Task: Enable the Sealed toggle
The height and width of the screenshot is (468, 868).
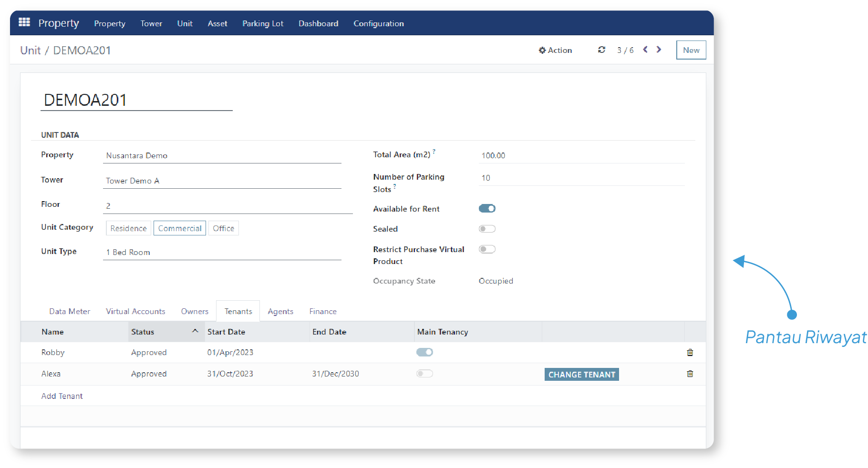Action: (x=487, y=229)
